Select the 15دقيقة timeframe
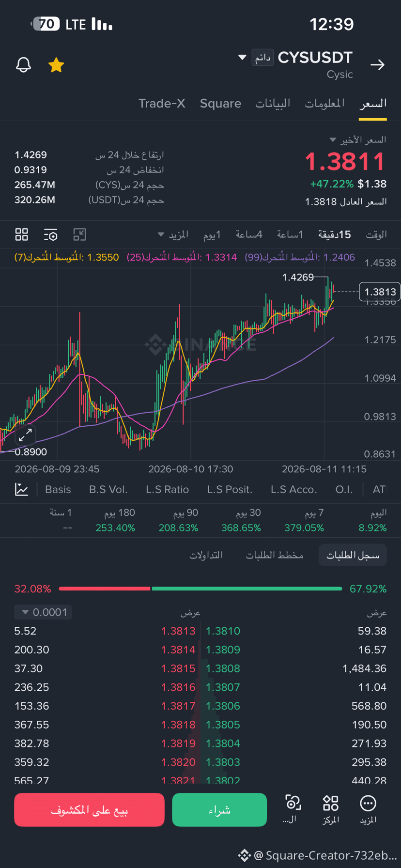 pyautogui.click(x=334, y=235)
